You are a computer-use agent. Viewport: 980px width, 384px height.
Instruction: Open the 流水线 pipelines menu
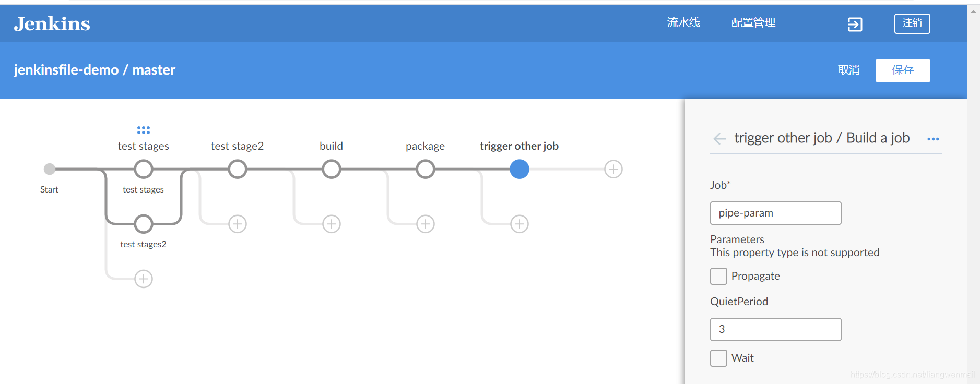683,22
